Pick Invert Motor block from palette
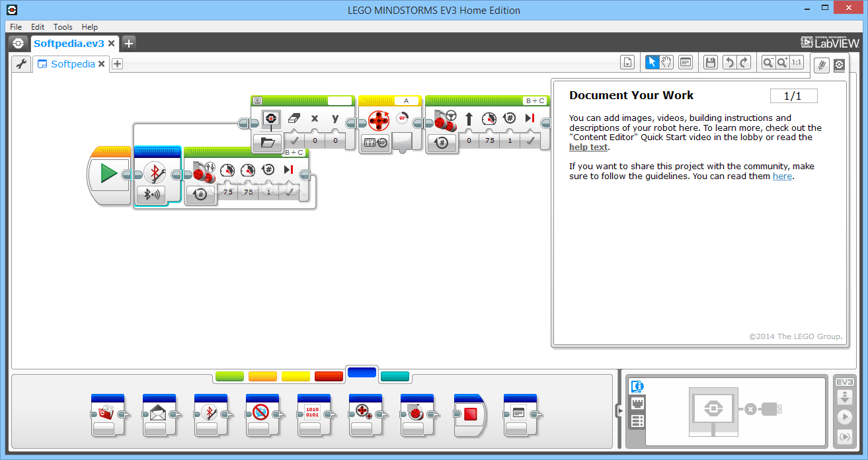This screenshot has height=460, width=868. pyautogui.click(x=417, y=414)
